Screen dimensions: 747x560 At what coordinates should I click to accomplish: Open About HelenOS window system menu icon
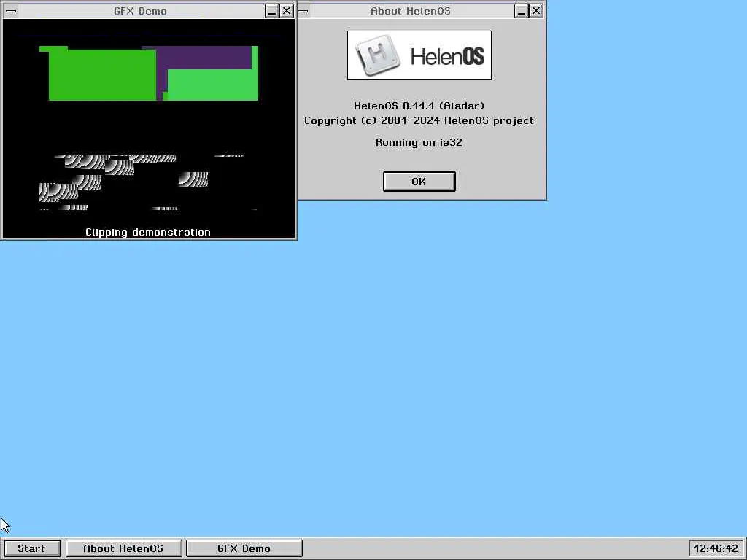tap(303, 11)
